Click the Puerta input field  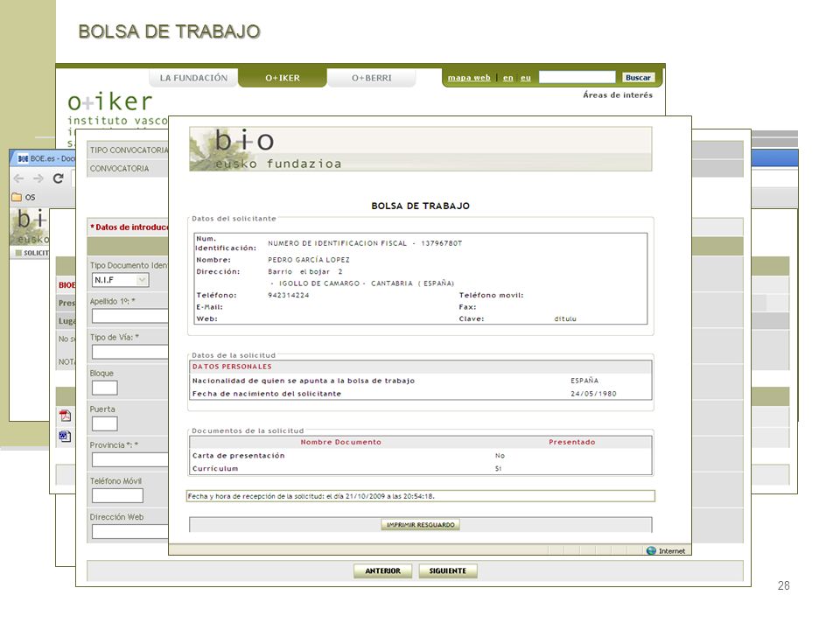[x=104, y=423]
